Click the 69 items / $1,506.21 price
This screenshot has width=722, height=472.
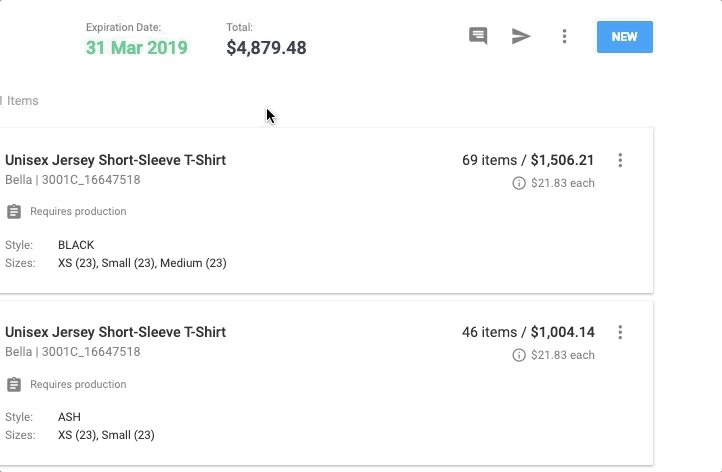point(528,160)
